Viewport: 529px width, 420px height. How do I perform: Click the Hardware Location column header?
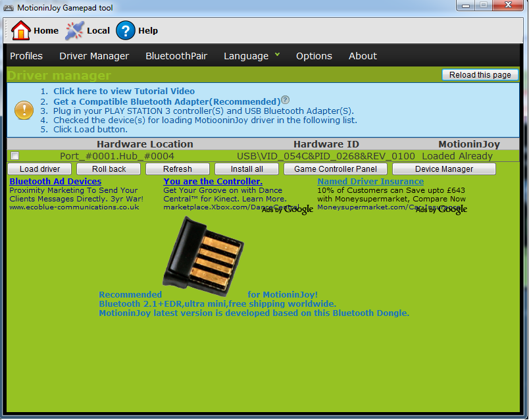pos(145,144)
